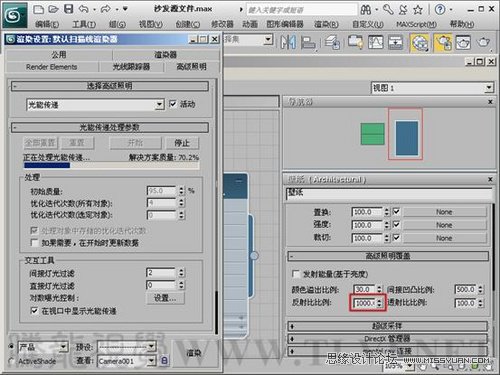Click the 间接灯光过滤 value field

tap(161, 273)
